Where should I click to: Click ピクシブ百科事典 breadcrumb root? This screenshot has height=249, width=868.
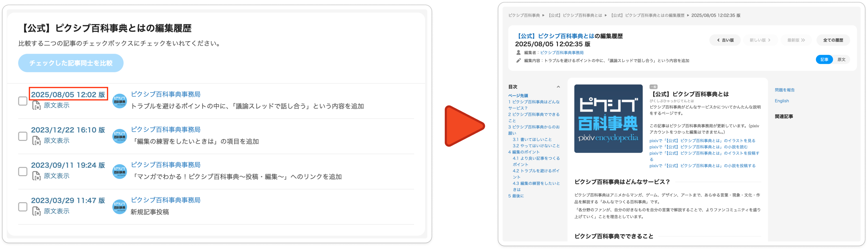(524, 15)
